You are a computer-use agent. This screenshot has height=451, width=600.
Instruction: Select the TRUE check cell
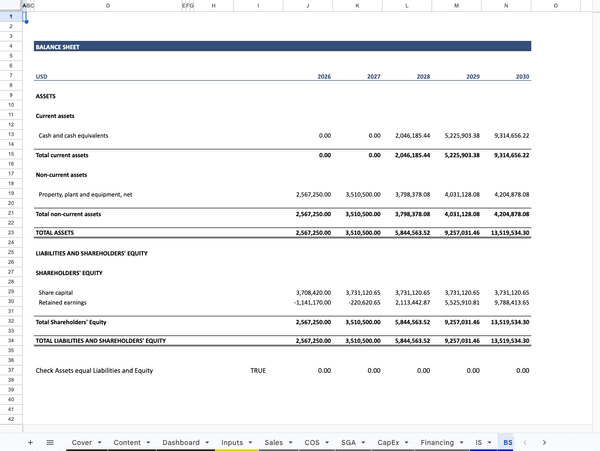click(x=258, y=370)
